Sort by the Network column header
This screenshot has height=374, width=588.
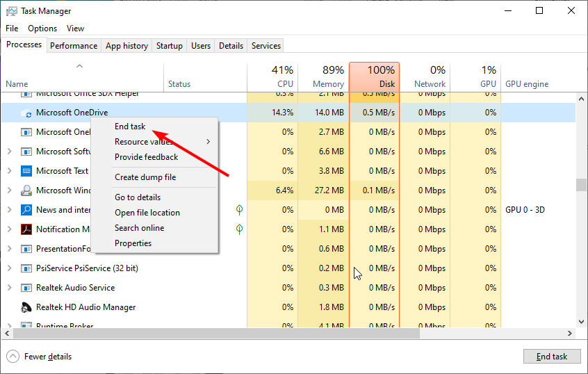pos(425,77)
